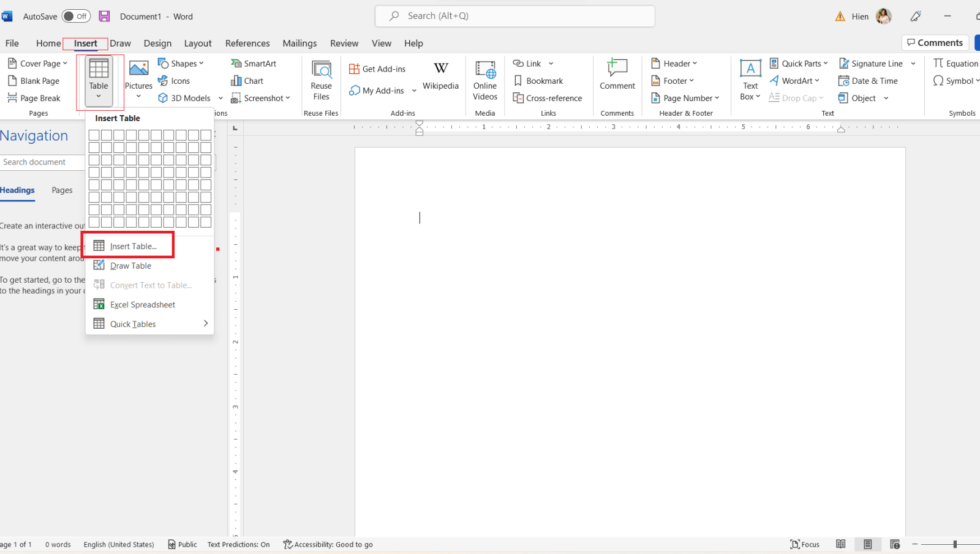Insert a Page Break
Image resolution: width=980 pixels, height=554 pixels.
point(34,98)
